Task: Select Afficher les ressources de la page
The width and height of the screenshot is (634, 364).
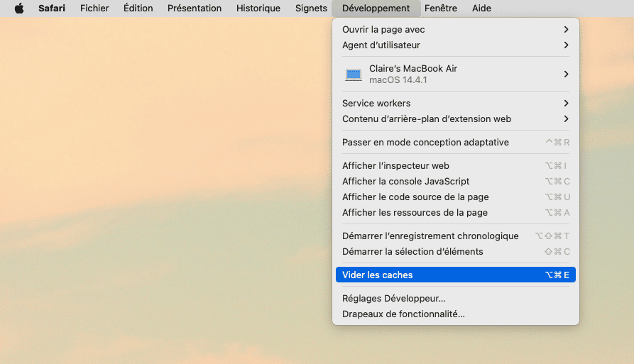Action: point(456,212)
